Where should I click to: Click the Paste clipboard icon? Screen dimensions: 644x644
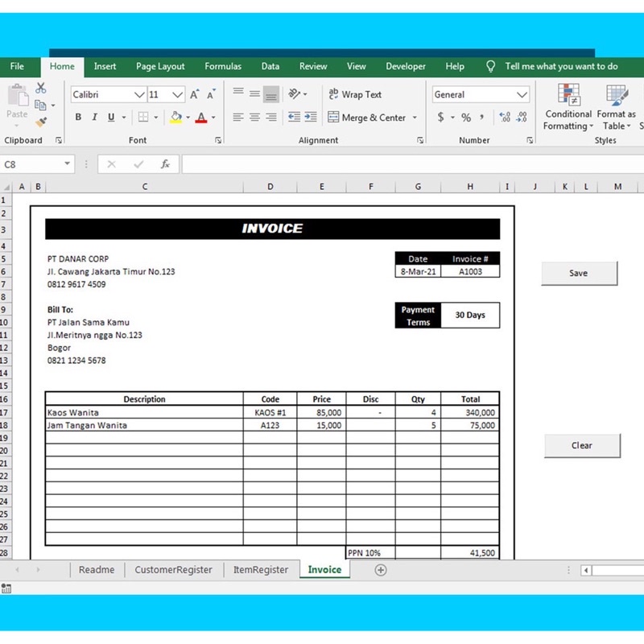point(17,95)
